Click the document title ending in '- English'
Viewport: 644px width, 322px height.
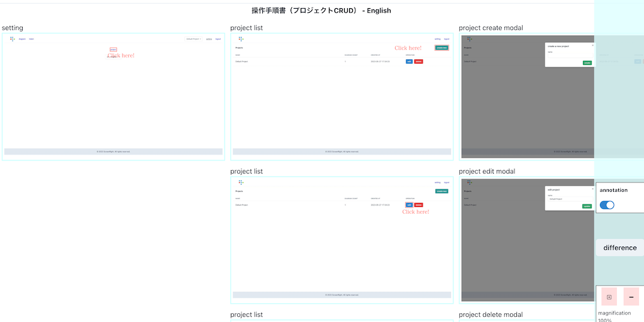(x=321, y=11)
